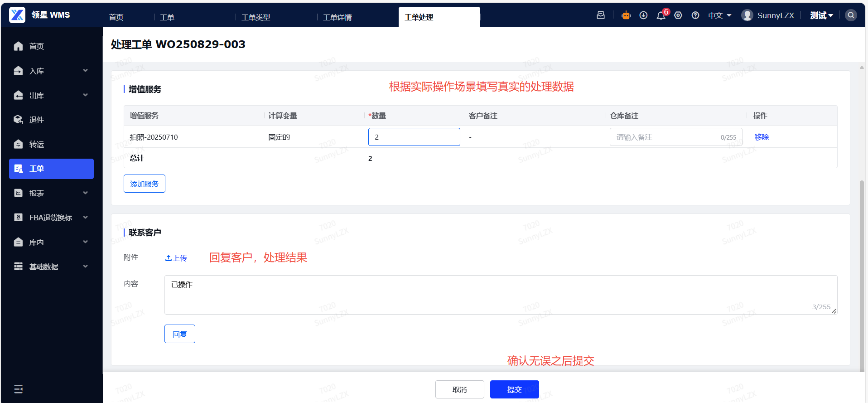Open the orange robot assistant icon
Screen dimensions: 868x403
[x=626, y=15]
